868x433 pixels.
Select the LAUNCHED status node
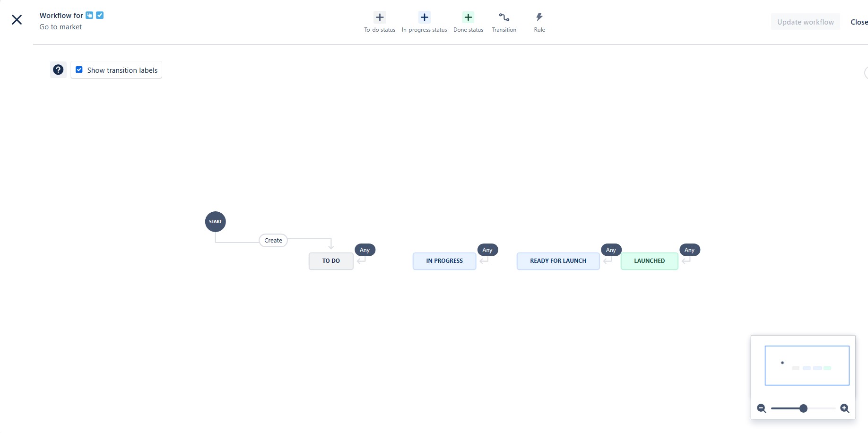[x=649, y=260]
